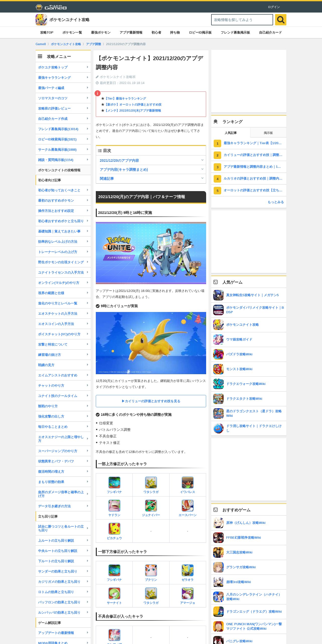
Task: Click the ウマ娘攻略ガイド game icon
Action: coord(218,340)
